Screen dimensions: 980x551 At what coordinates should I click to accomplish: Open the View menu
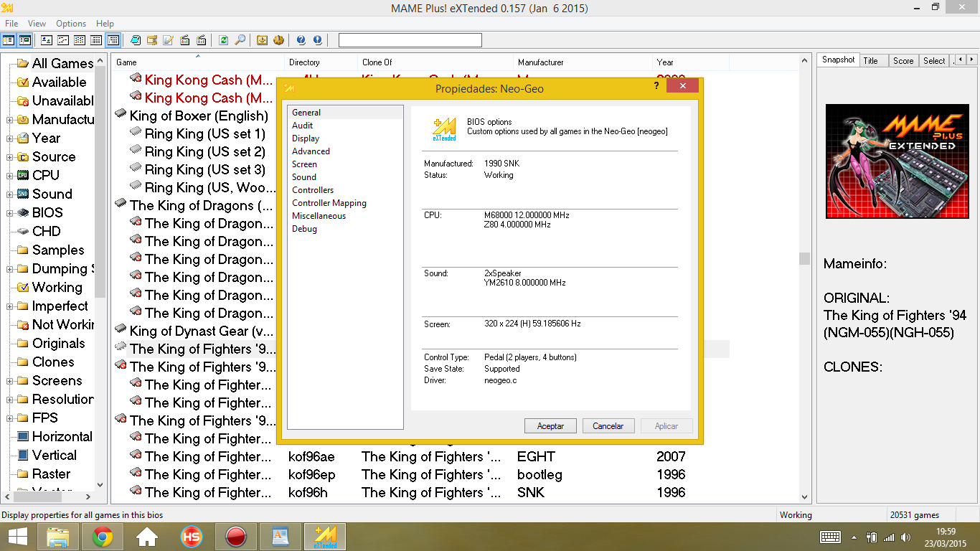click(37, 24)
